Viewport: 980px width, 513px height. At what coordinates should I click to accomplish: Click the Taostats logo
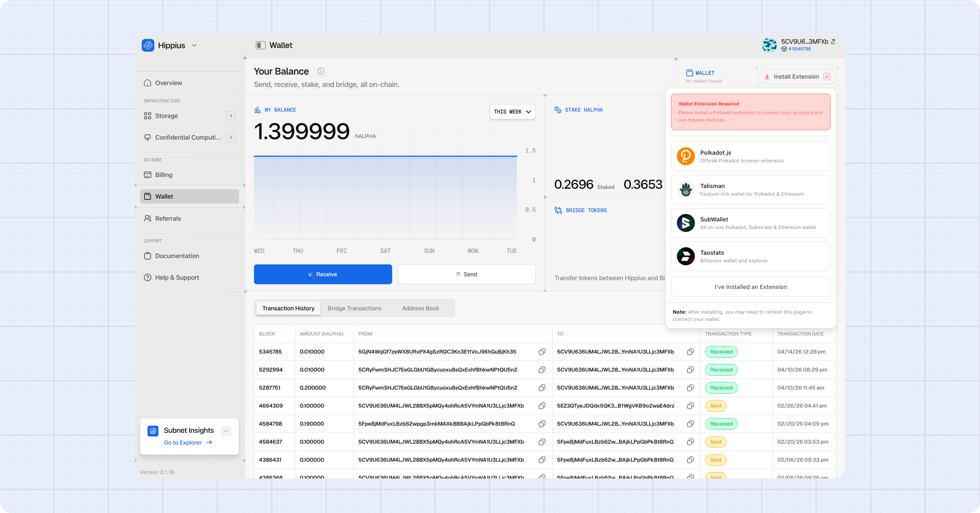685,256
